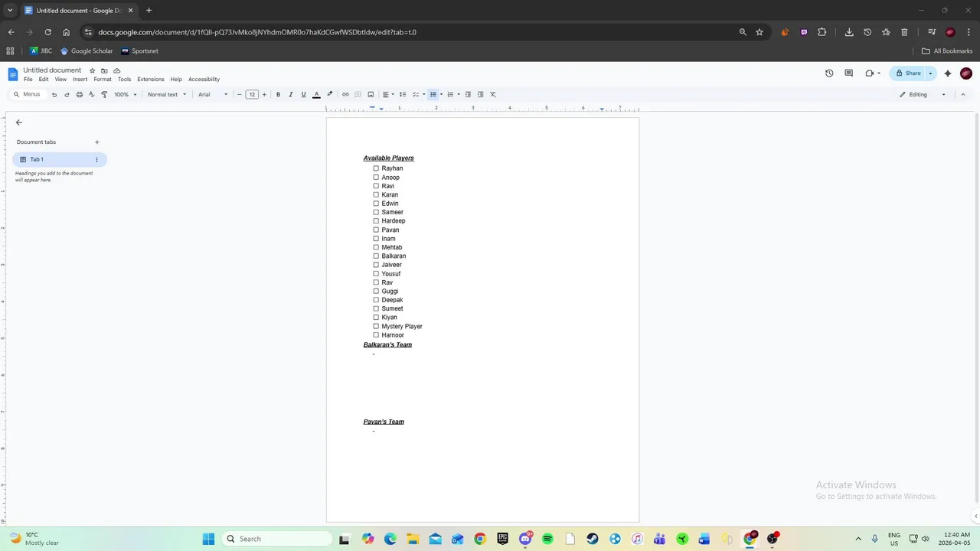The width and height of the screenshot is (980, 551).
Task: Open the zoom level dropdown
Action: (126, 95)
